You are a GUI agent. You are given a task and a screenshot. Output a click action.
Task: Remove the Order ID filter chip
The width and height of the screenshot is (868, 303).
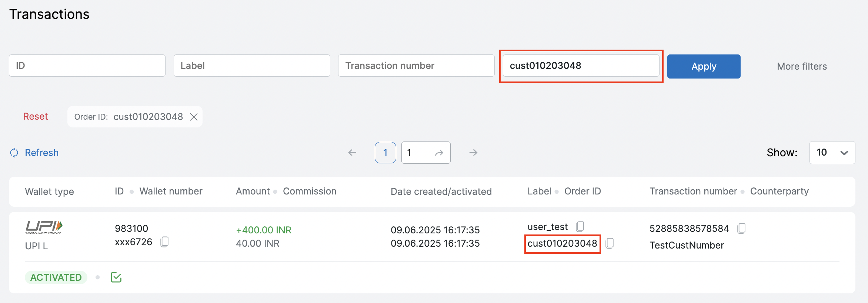tap(194, 117)
